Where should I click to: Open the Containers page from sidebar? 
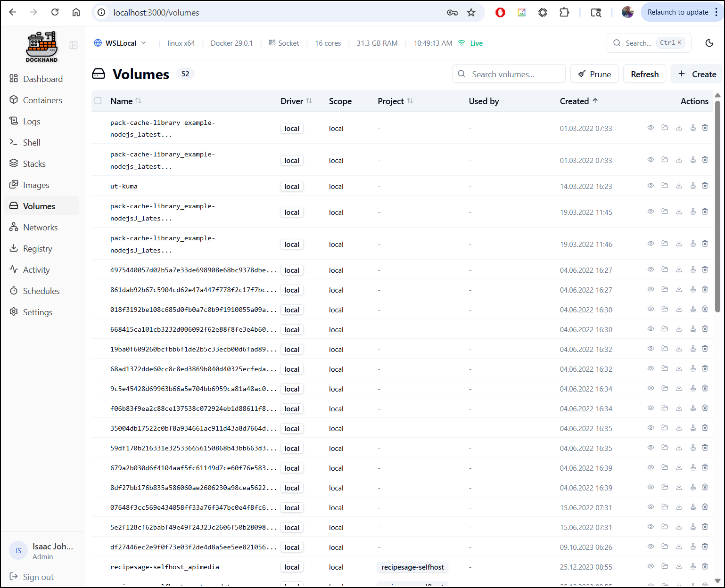42,100
